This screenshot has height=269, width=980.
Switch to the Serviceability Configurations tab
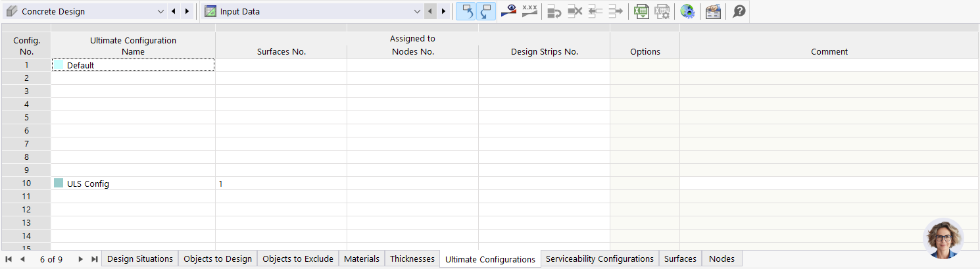click(x=599, y=259)
